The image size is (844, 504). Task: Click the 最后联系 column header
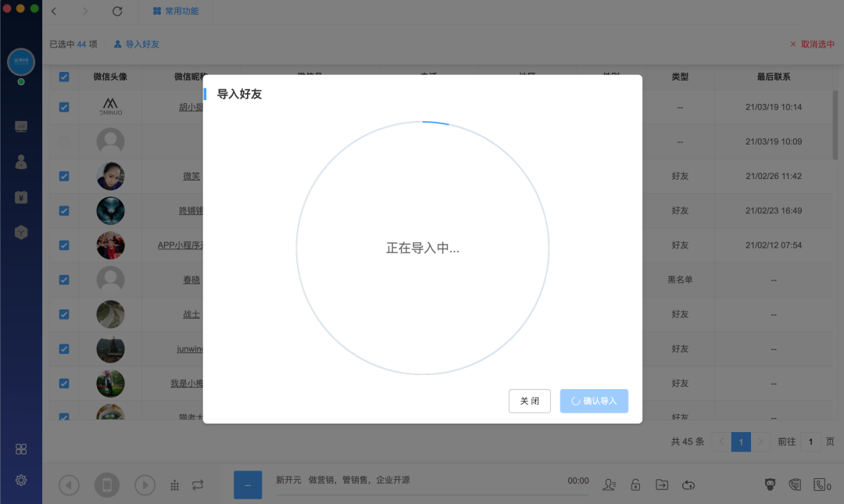pos(774,77)
